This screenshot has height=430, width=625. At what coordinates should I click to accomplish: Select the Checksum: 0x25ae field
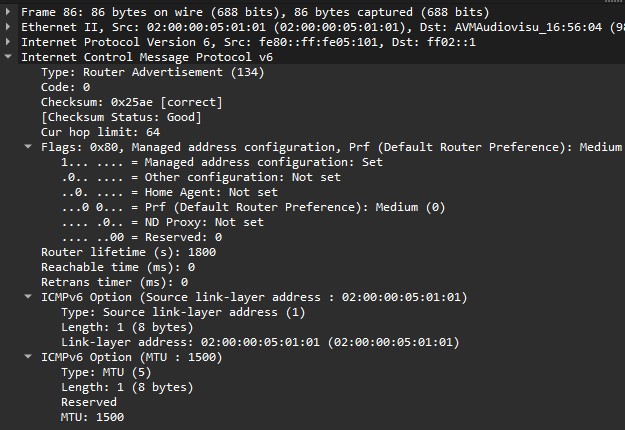(x=132, y=102)
